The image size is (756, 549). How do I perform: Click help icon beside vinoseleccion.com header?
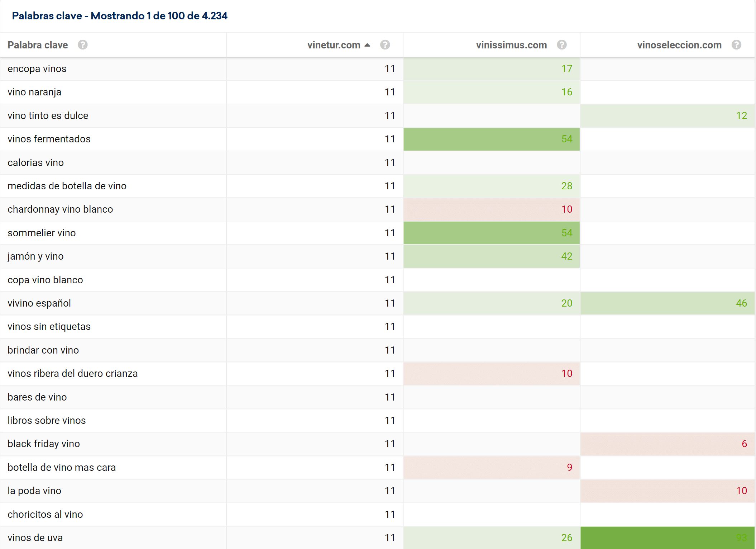(x=737, y=45)
